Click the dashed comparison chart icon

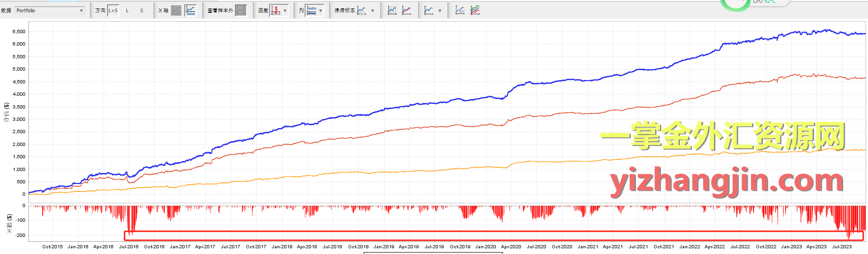coord(460,10)
